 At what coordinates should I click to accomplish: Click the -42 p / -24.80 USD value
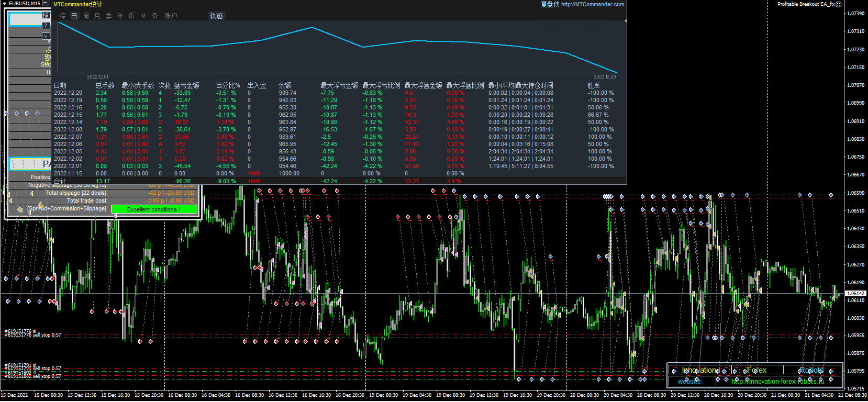(x=171, y=193)
